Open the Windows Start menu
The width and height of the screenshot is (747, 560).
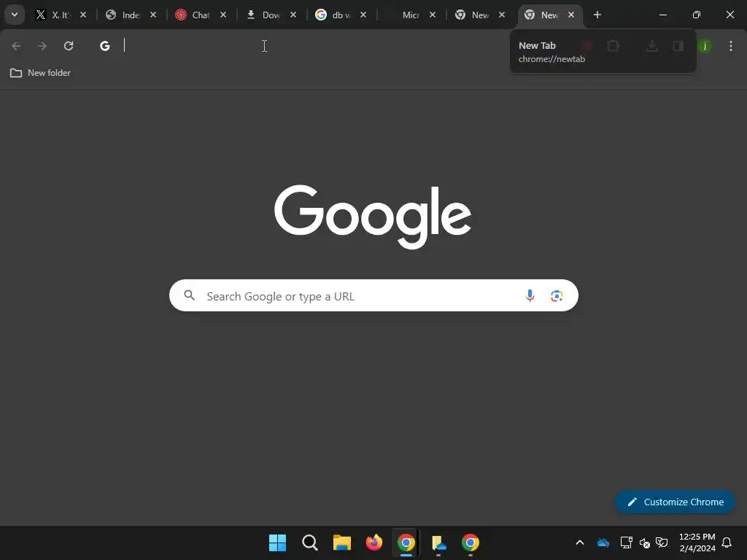277,542
